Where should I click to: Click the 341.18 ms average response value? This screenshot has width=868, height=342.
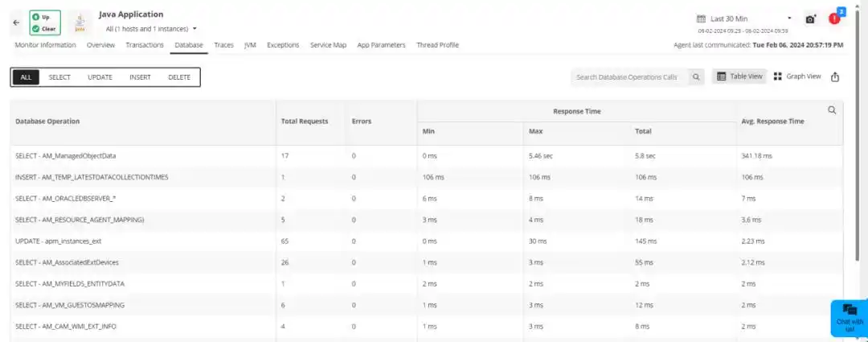[756, 156]
